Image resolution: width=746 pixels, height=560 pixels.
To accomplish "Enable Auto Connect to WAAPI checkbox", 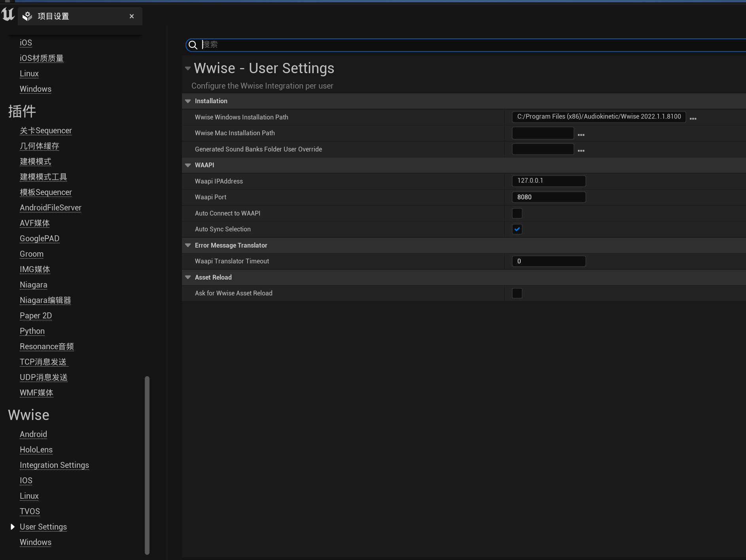I will click(x=517, y=213).
